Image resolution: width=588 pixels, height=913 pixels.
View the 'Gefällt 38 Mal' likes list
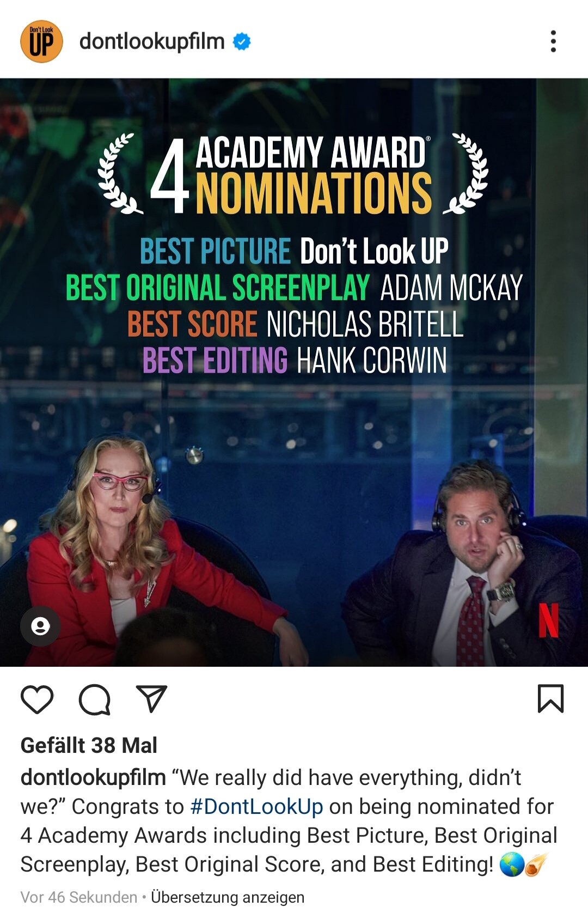(89, 745)
